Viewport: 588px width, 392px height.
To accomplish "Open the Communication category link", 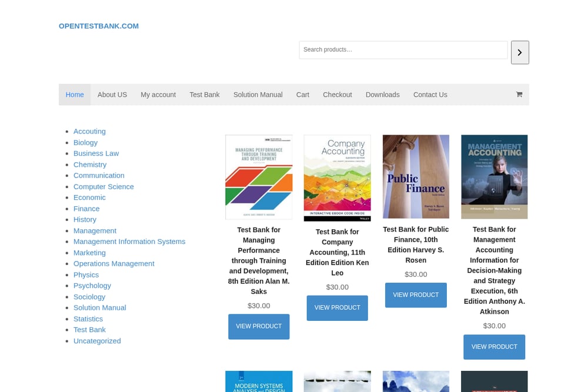I will click(99, 175).
